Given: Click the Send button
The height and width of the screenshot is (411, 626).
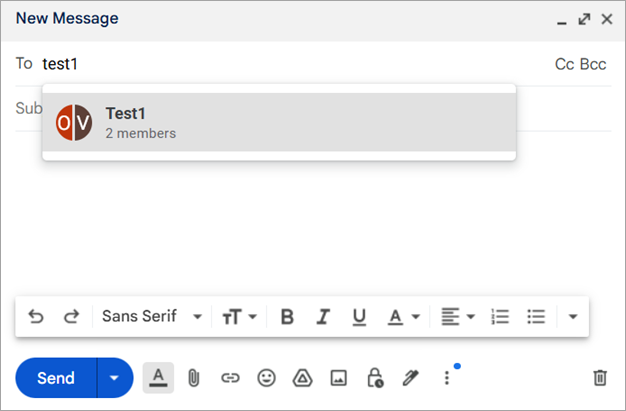Looking at the screenshot, I should click(x=56, y=378).
